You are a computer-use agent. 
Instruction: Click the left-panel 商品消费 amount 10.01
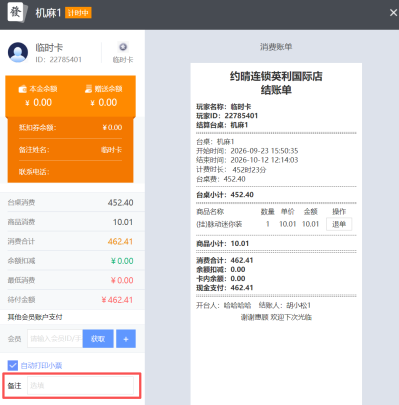(123, 222)
